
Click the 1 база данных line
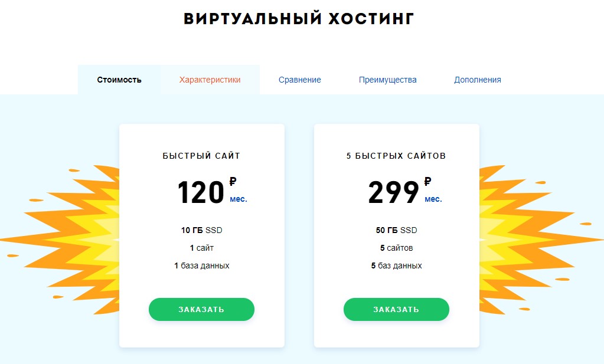pos(201,265)
